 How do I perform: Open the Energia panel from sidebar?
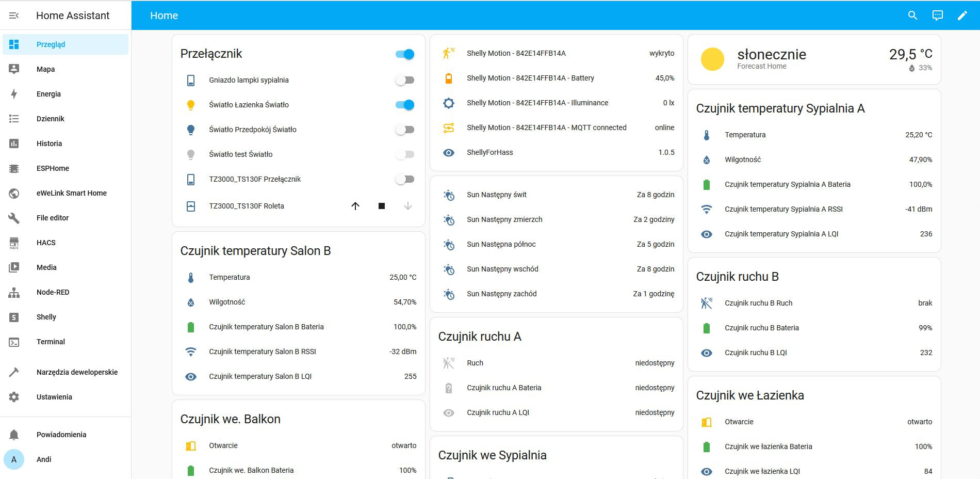[x=50, y=93]
